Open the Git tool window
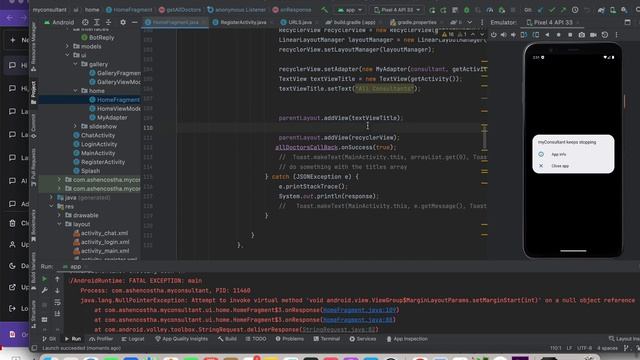 [x=49, y=339]
